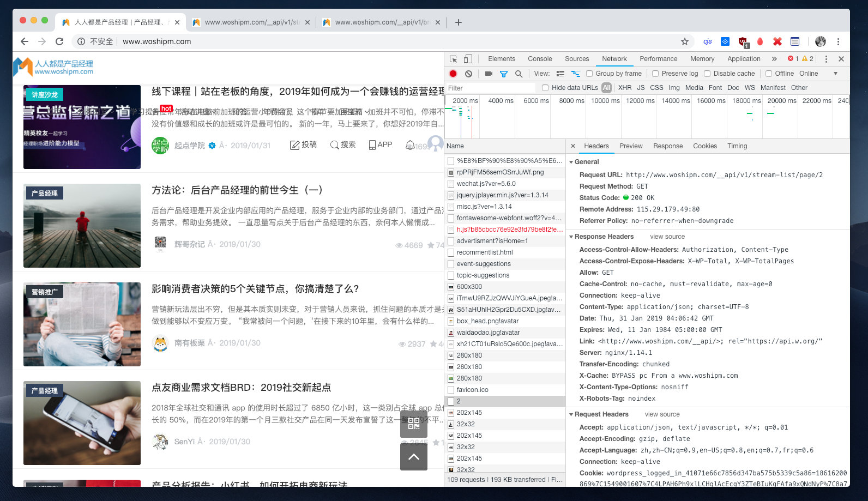Open the Sources panel

[x=577, y=59]
